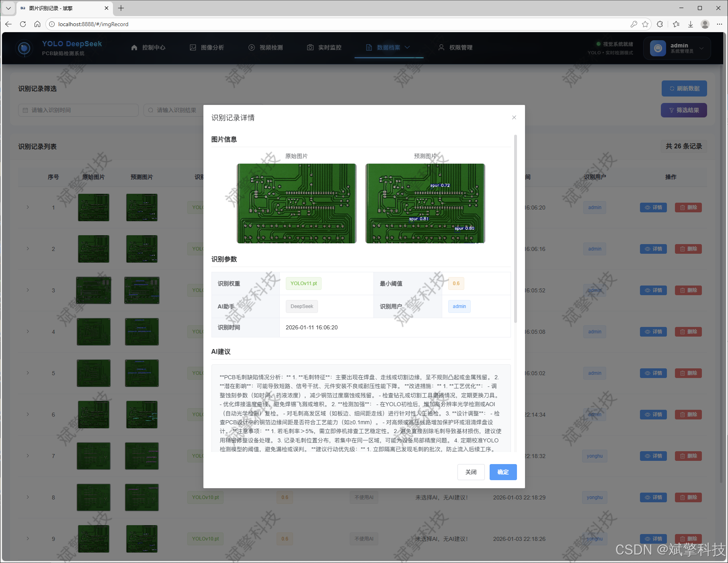Click the home icon beside 控制中心
This screenshot has width=728, height=563.
tap(134, 47)
